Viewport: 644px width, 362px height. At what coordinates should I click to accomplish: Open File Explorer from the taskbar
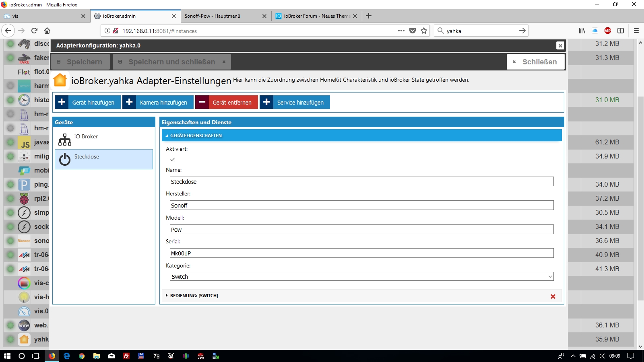click(97, 356)
